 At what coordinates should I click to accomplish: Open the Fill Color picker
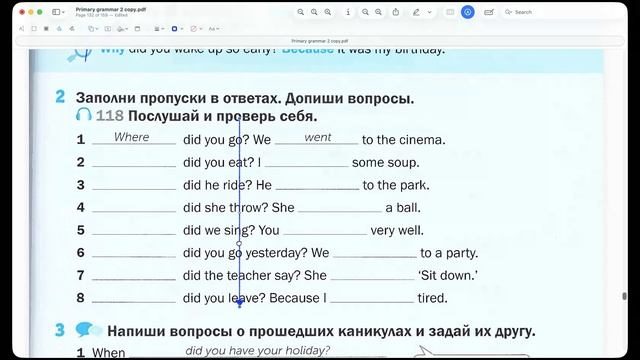tap(196, 29)
